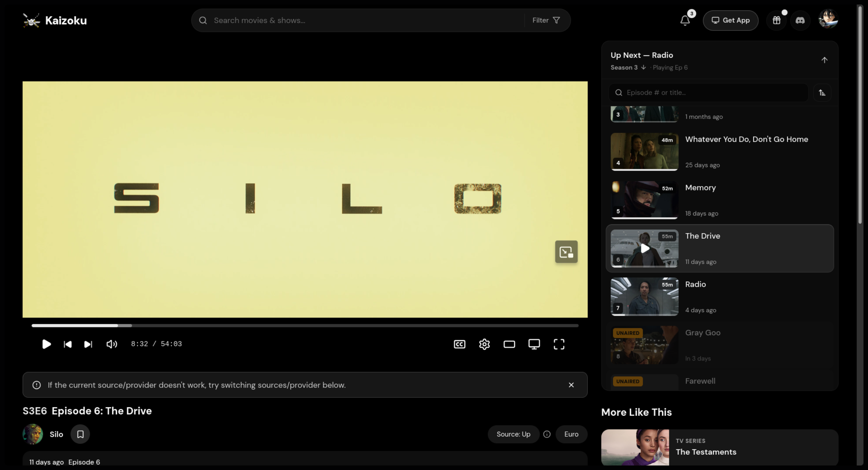This screenshot has height=470, width=868.
Task: Expand the Season 3 selector
Action: click(628, 68)
